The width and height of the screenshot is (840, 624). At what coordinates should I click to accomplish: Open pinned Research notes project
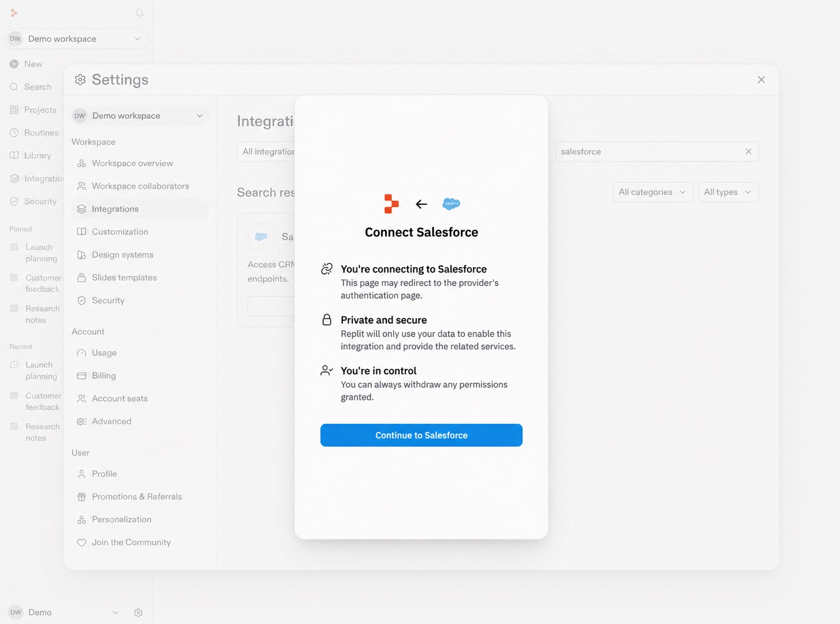(35, 314)
